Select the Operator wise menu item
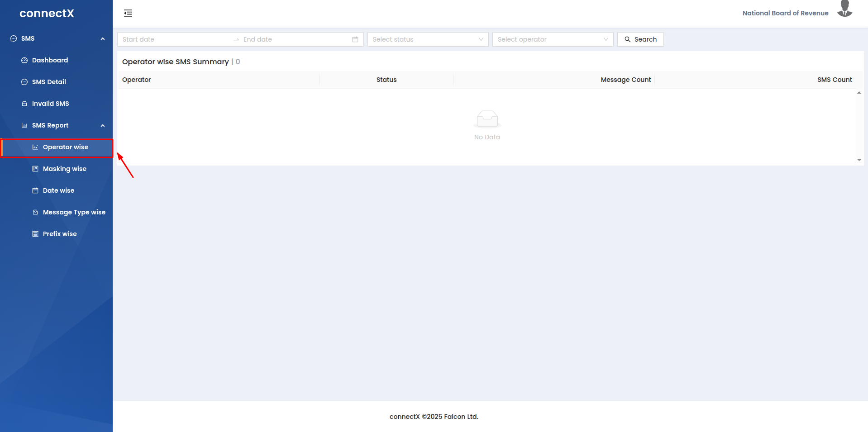The width and height of the screenshot is (868, 432). (x=65, y=147)
